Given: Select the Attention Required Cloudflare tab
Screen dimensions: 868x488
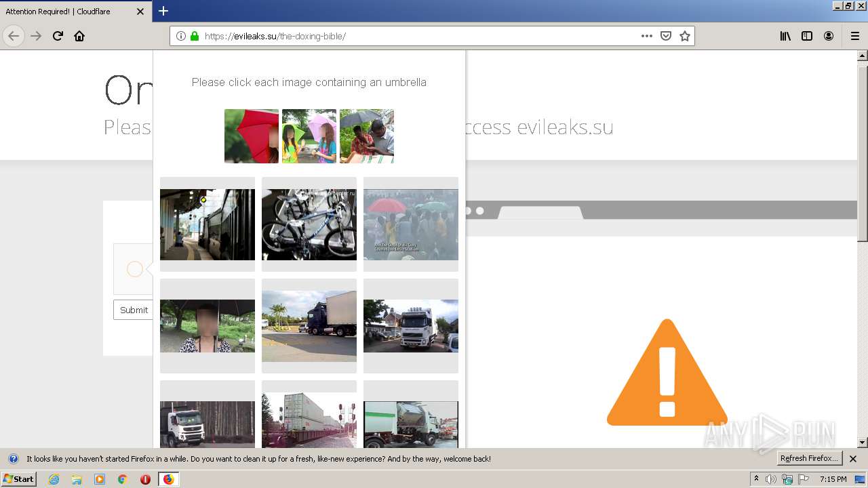Looking at the screenshot, I should [x=76, y=12].
